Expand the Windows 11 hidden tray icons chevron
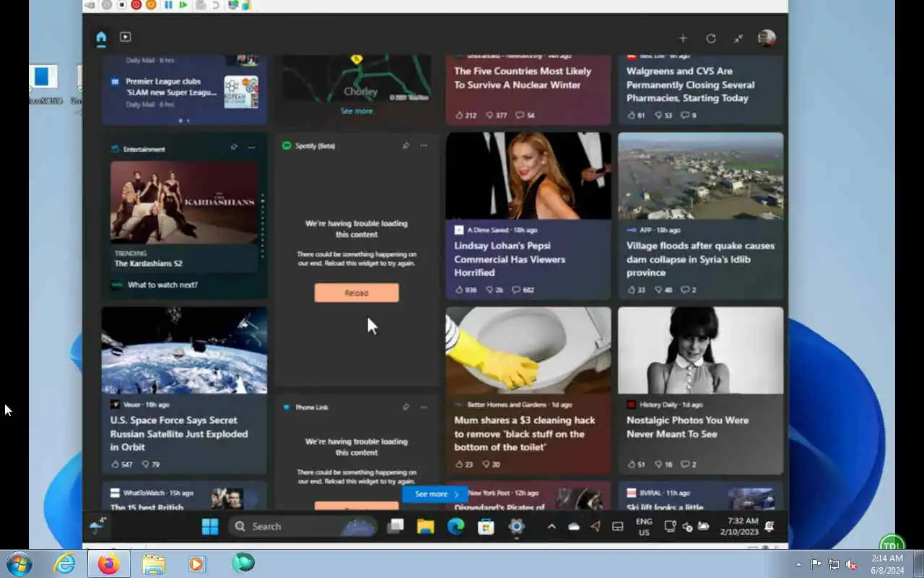 pos(552,527)
